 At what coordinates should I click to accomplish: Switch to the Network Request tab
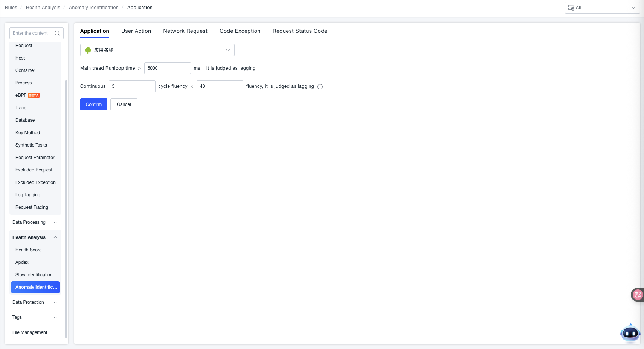[x=185, y=31]
